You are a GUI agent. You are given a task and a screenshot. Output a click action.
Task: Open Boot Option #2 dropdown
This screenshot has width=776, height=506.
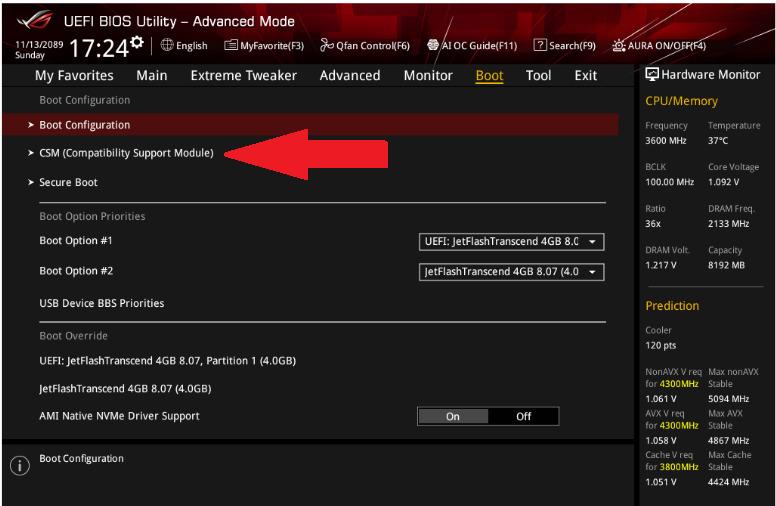[x=511, y=272]
